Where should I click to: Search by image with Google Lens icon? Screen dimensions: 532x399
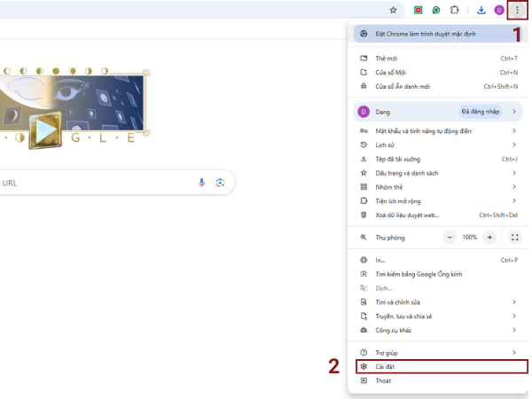[x=220, y=183]
